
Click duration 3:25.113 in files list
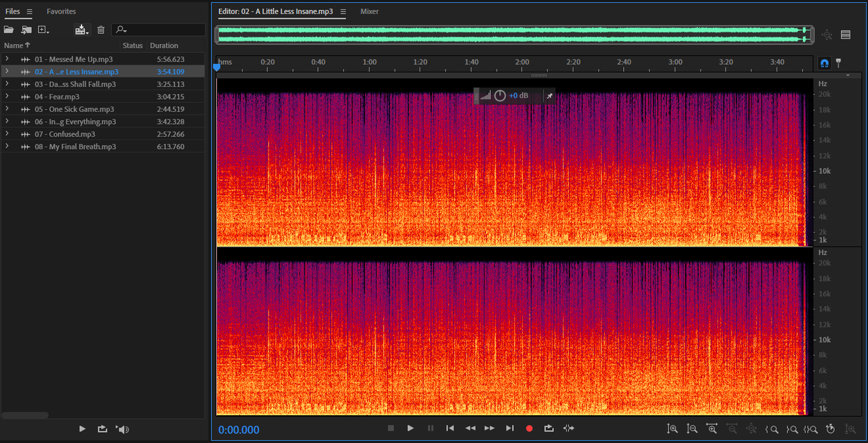[x=170, y=84]
